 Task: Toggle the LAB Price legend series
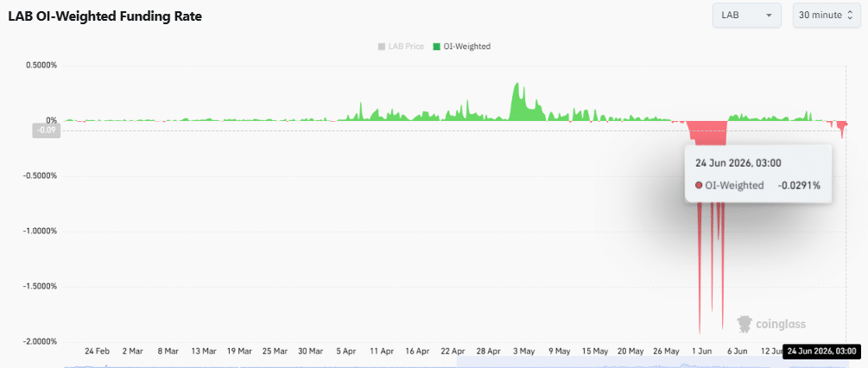point(401,47)
